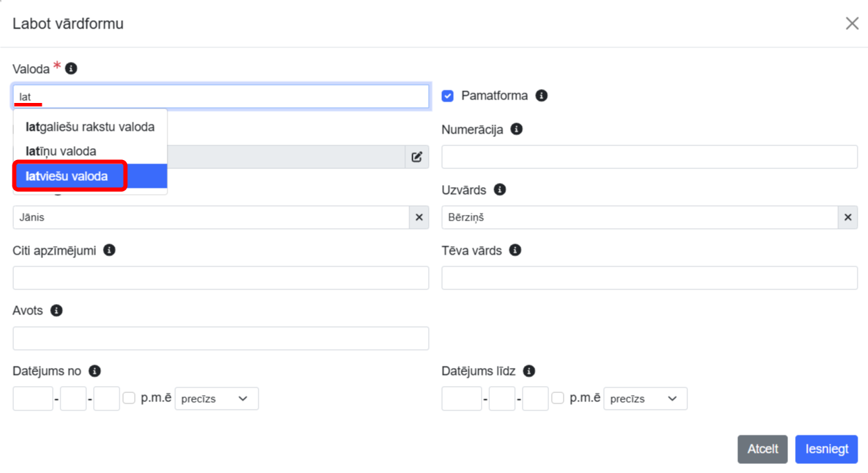Click info icon next to Avots
Viewport: 868px width, 473px height.
[x=56, y=311]
